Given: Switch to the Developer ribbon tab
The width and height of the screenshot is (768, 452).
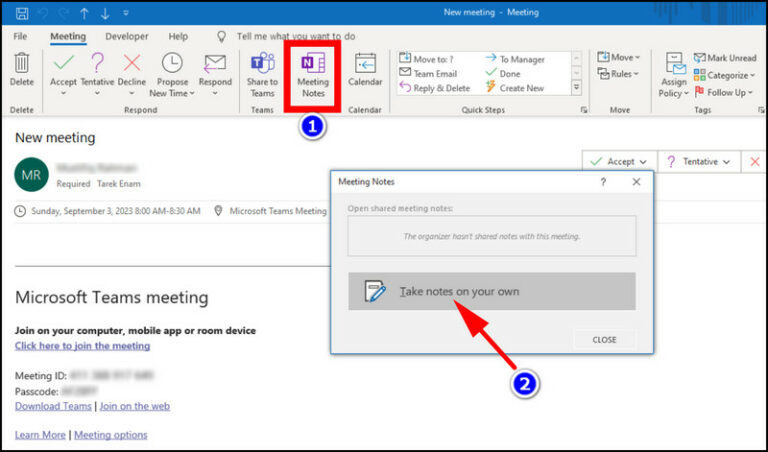Looking at the screenshot, I should tap(126, 36).
